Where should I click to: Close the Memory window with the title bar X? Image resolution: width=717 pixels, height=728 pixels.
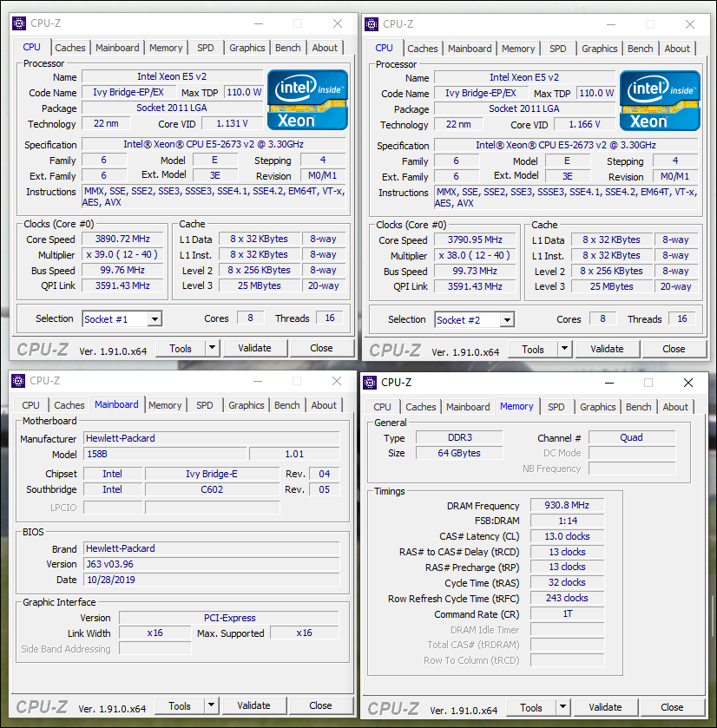pos(688,383)
